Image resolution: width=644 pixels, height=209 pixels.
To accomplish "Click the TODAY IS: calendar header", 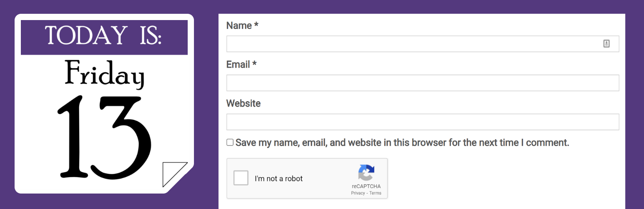I will click(x=104, y=37).
